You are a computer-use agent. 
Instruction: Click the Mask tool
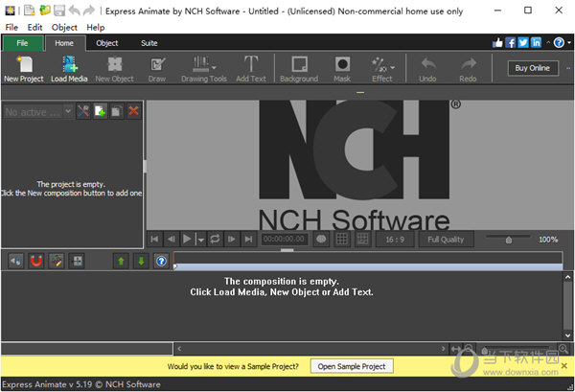(342, 69)
